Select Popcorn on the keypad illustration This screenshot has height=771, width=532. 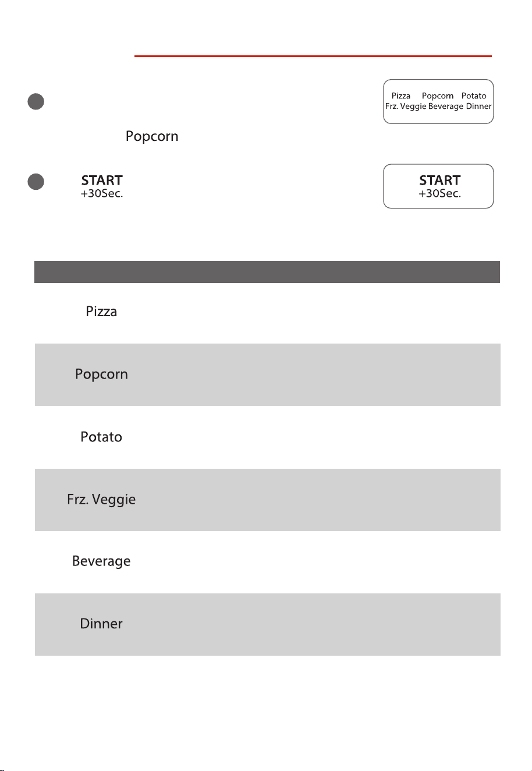click(x=438, y=96)
